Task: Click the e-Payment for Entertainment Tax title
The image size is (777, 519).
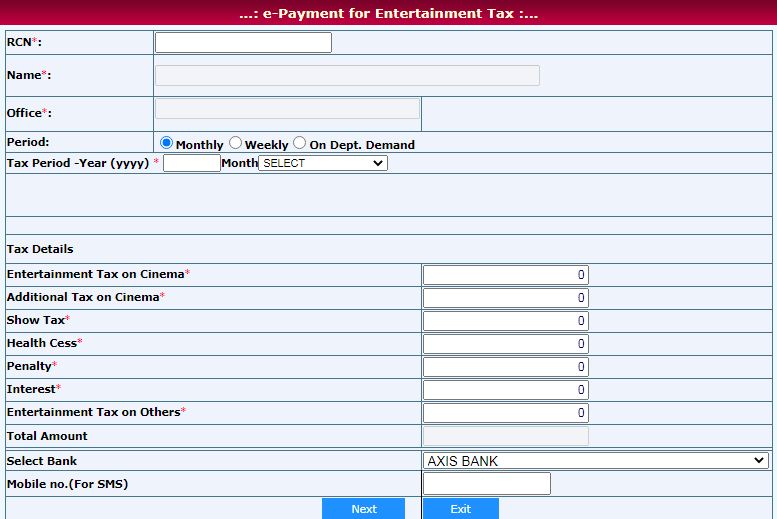Action: click(388, 13)
